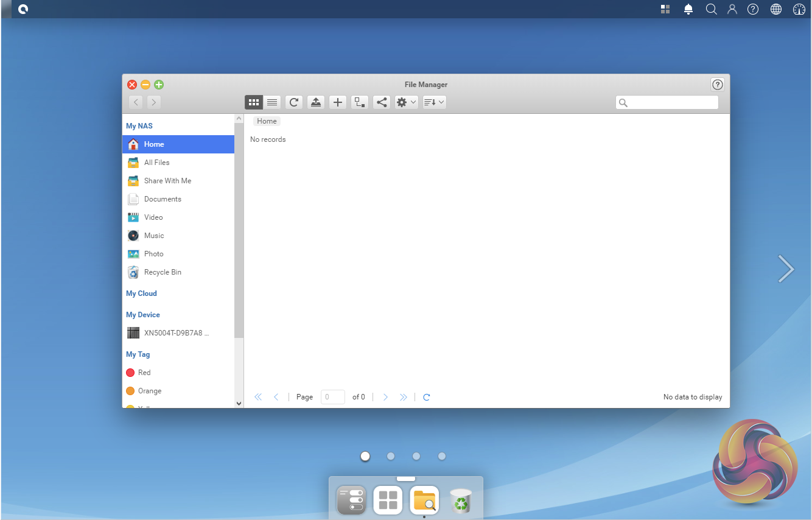812x520 pixels.
Task: Click the Home breadcrumb
Action: tap(267, 121)
